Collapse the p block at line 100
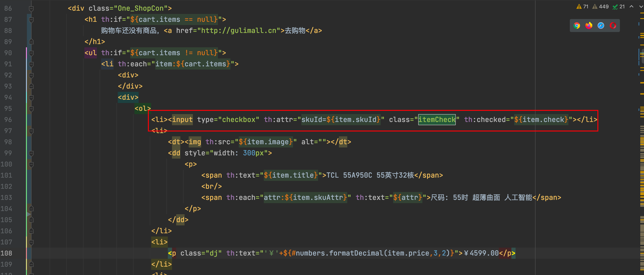 [31, 164]
